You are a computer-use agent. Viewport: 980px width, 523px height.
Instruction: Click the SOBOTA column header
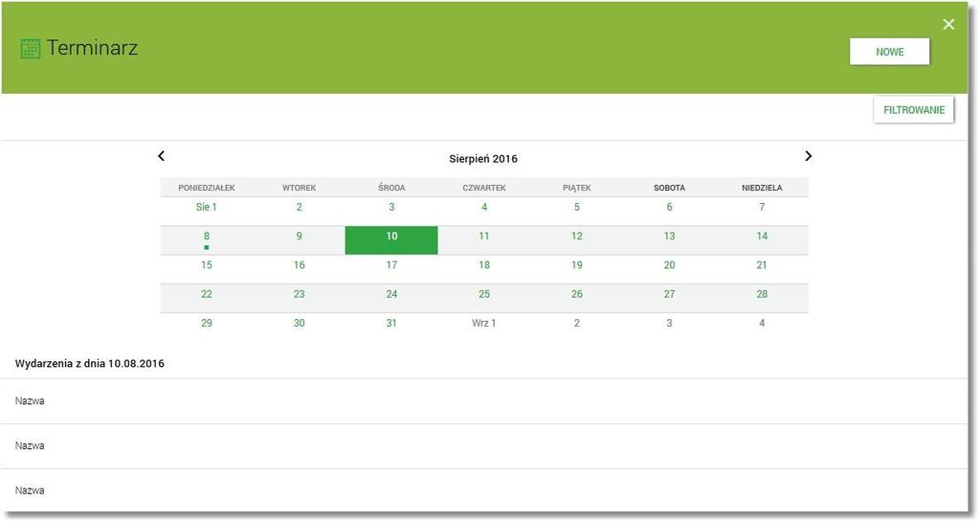(669, 188)
